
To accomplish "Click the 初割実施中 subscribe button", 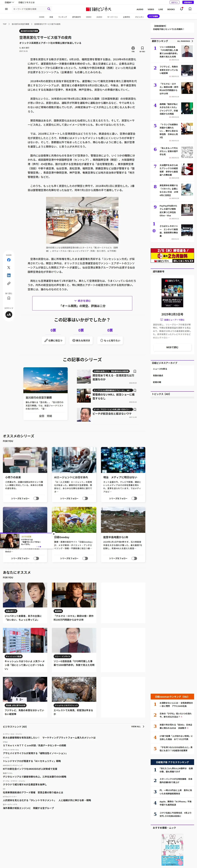I will click(x=188, y=2).
